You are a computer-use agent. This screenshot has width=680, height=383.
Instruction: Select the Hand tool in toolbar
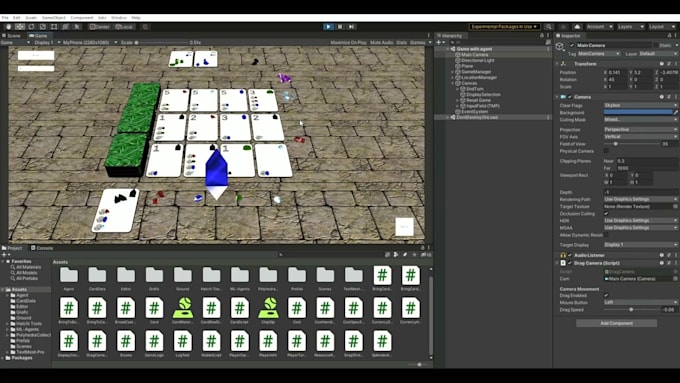8,26
